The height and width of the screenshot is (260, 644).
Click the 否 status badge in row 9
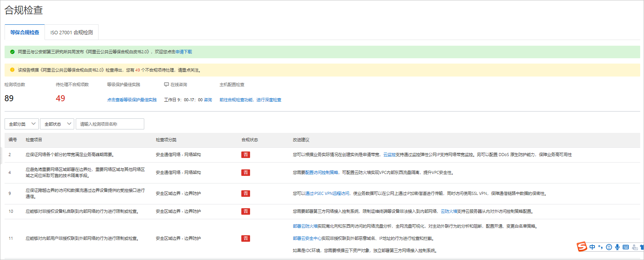245,193
